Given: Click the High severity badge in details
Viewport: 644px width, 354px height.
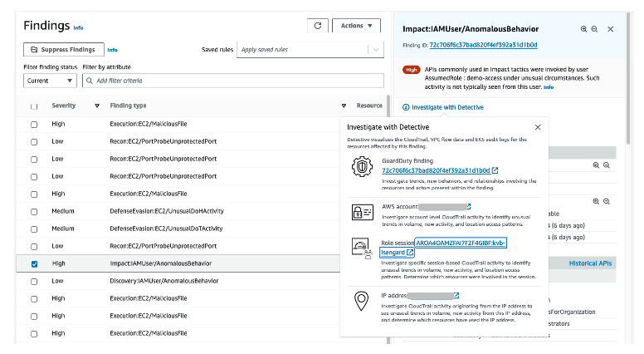Looking at the screenshot, I should pyautogui.click(x=412, y=70).
